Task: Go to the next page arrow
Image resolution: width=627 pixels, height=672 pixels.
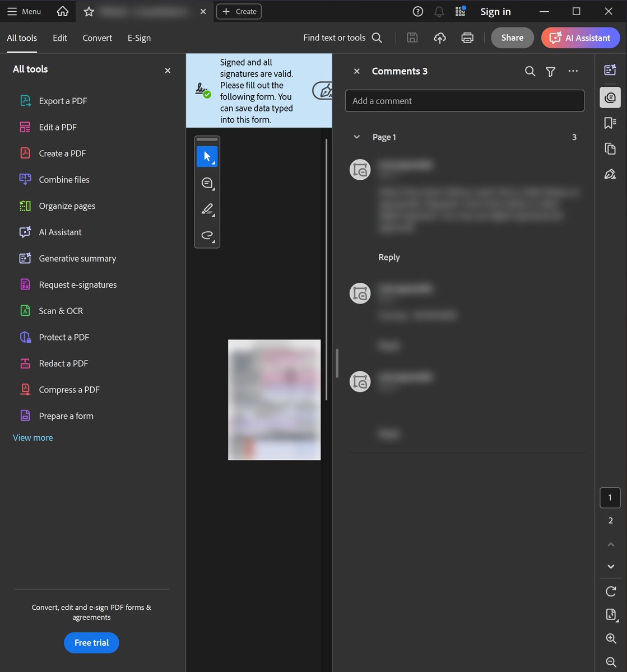Action: point(611,567)
